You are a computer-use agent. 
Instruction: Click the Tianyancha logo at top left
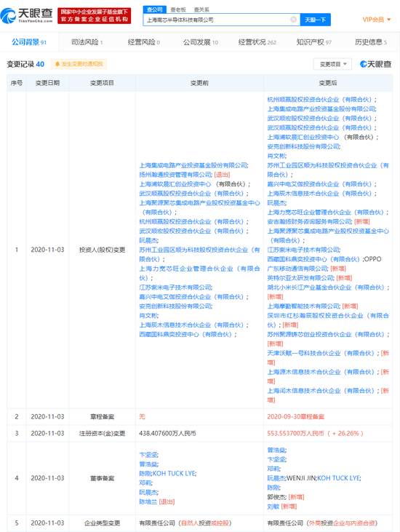pos(26,15)
